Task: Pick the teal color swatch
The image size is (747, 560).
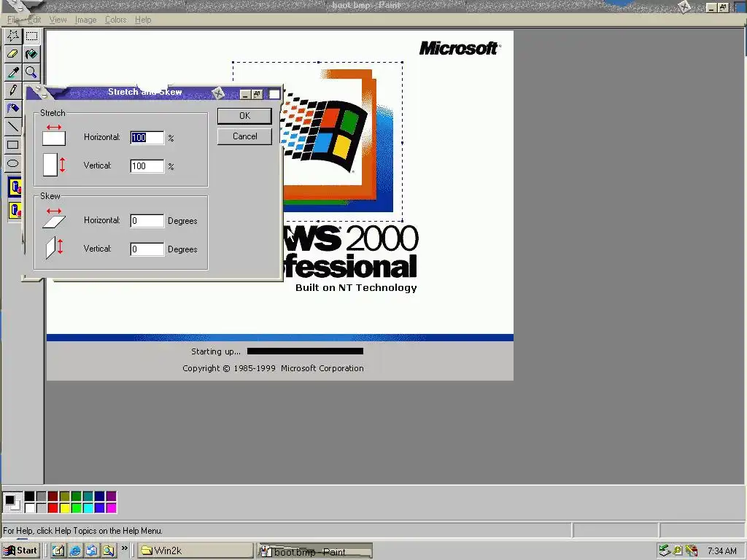Action: 88,496
